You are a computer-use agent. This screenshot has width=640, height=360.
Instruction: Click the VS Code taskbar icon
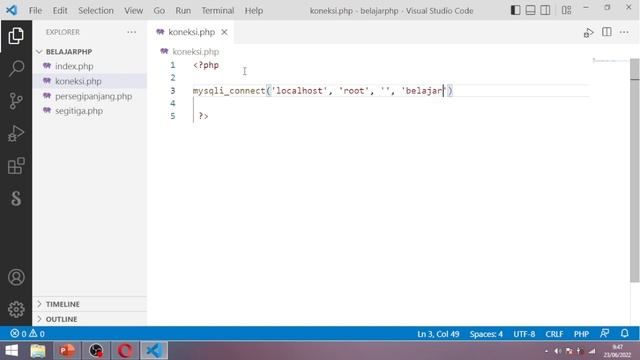tap(154, 351)
